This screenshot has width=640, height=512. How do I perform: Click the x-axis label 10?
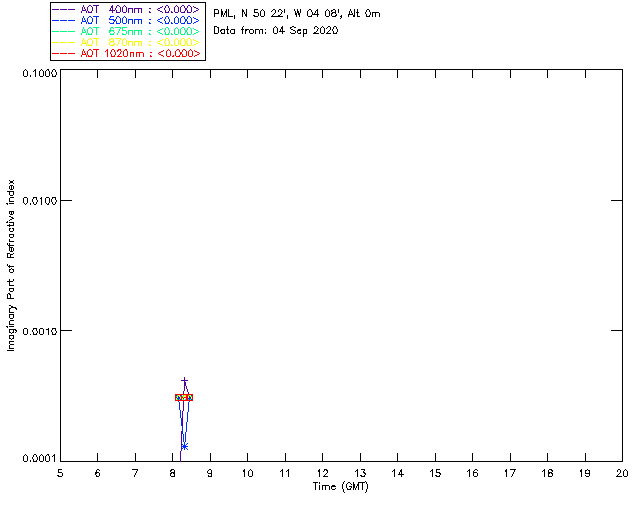[247, 473]
